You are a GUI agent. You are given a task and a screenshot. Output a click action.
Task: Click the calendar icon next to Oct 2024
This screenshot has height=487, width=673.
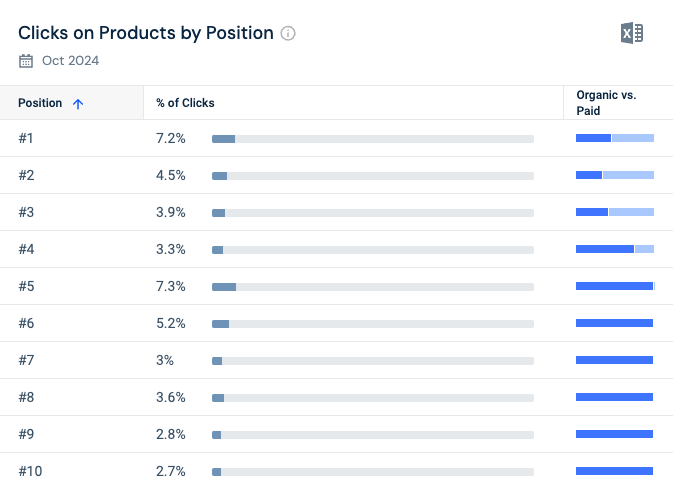[x=26, y=61]
